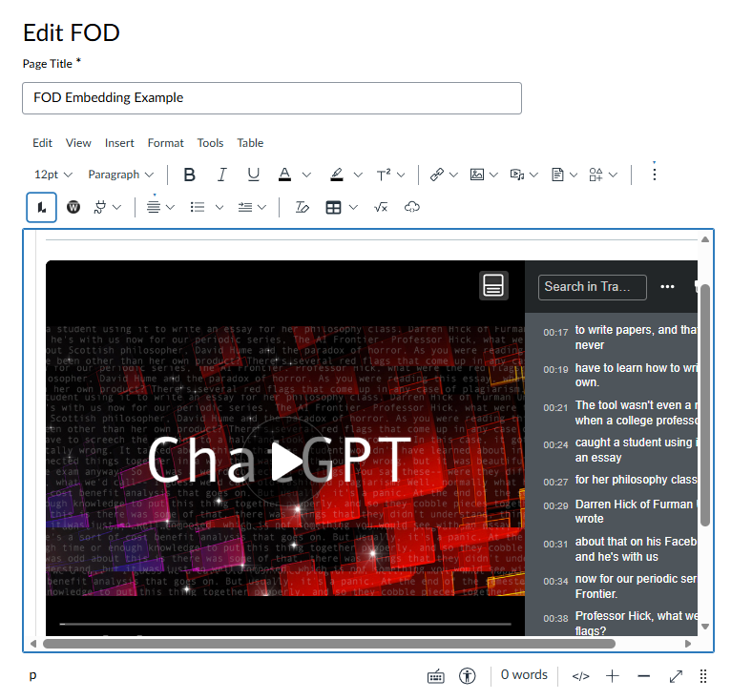Open Paragraph block format dropdown
Viewport: 752px width, 700px height.
tap(121, 175)
